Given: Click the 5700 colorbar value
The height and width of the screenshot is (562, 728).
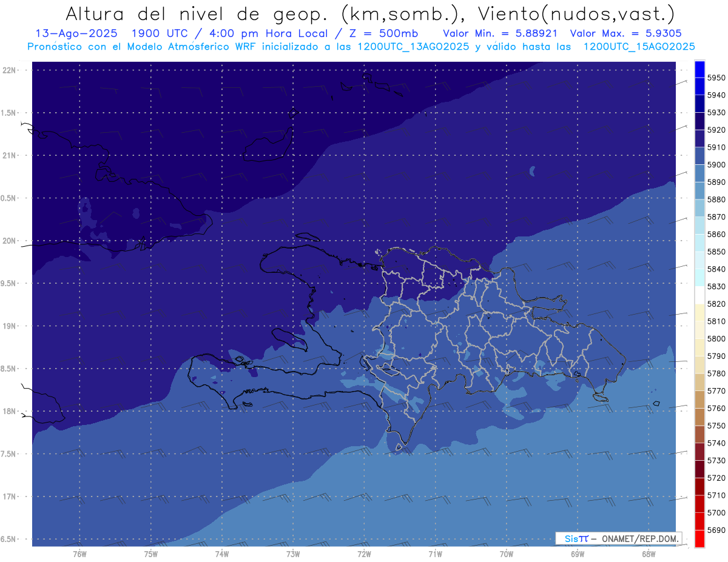Looking at the screenshot, I should (x=716, y=513).
